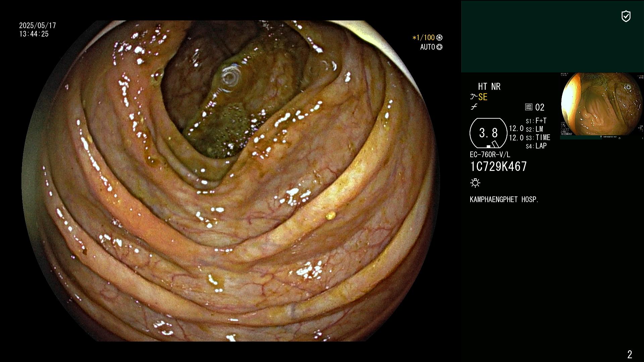
Task: Click the KAMPHAENGPHET HOSP. label
Action: pyautogui.click(x=504, y=199)
